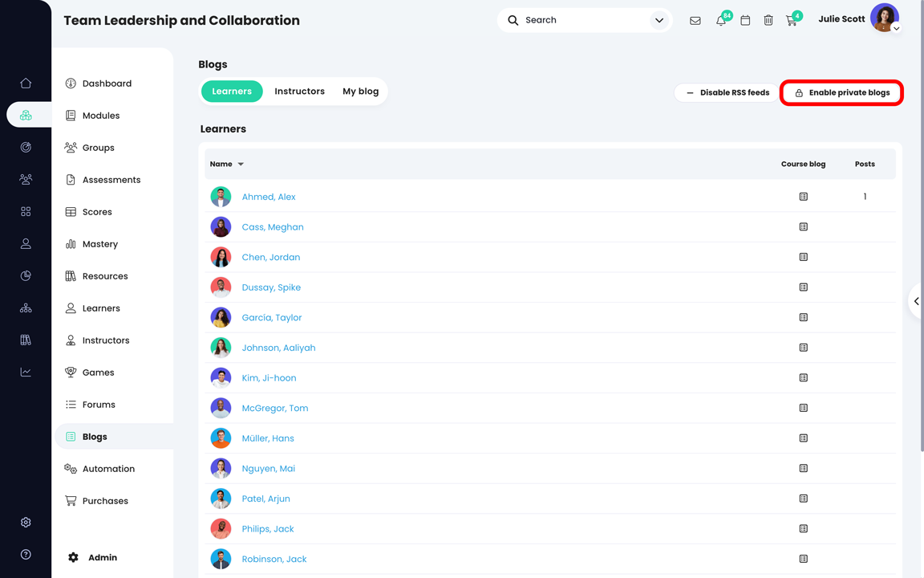Viewport: 924px width, 578px height.
Task: Open the reports line-chart icon in the dark sidebar
Action: point(26,372)
